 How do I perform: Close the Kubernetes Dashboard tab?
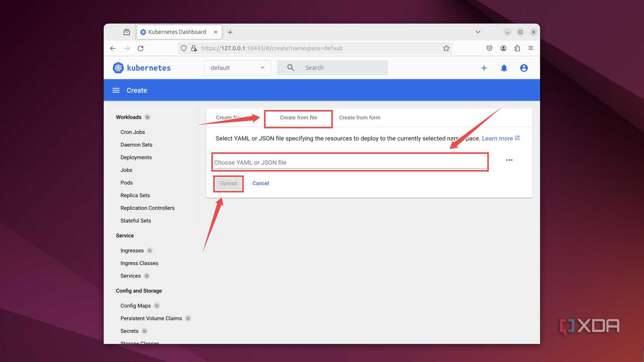point(215,32)
